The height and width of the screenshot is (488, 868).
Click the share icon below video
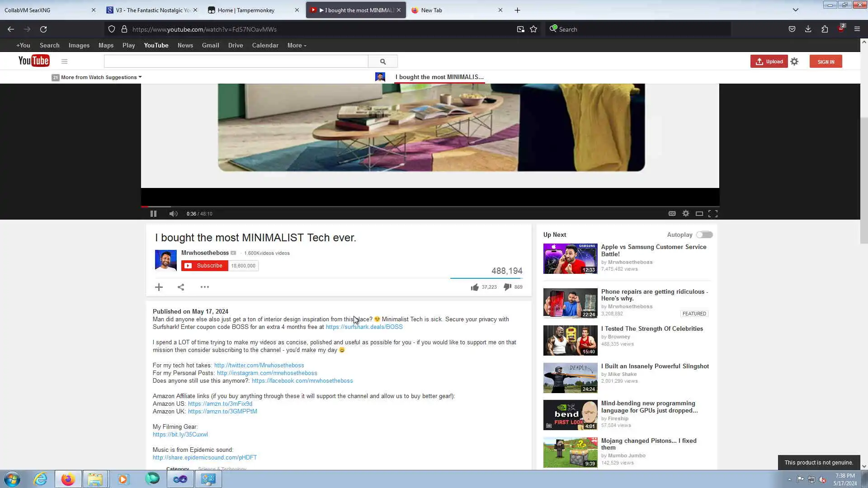click(181, 287)
